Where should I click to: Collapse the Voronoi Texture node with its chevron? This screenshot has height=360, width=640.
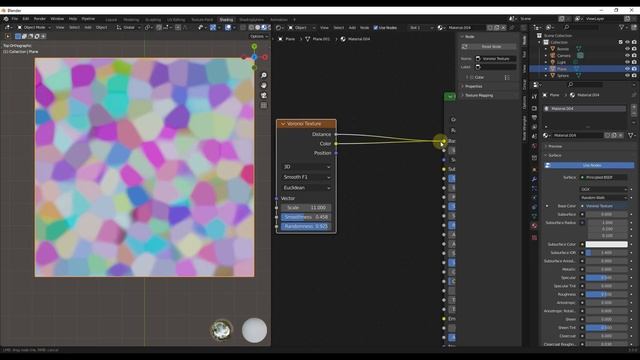283,124
